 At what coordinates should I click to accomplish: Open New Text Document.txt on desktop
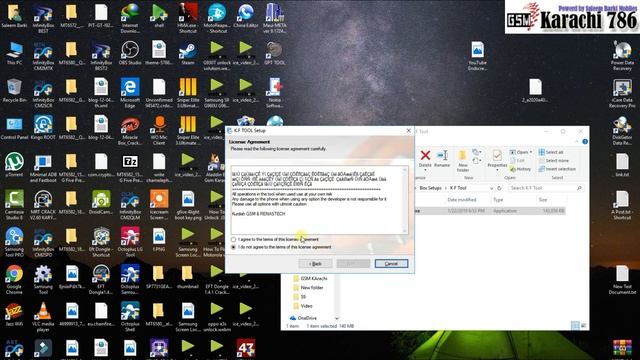click(622, 280)
